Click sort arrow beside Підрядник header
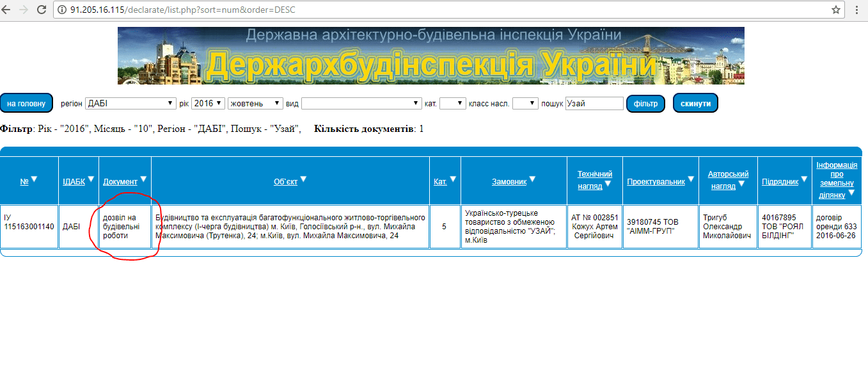 point(804,180)
